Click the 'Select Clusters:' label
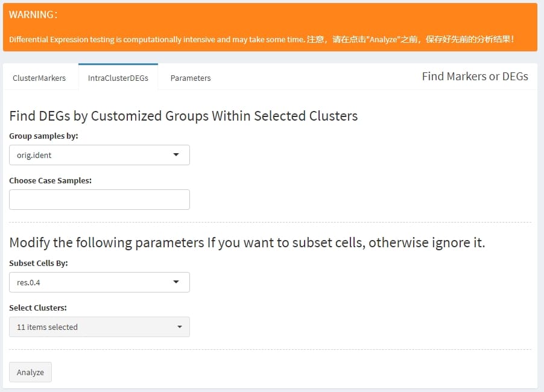Image resolution: width=544 pixels, height=392 pixels. pos(38,308)
